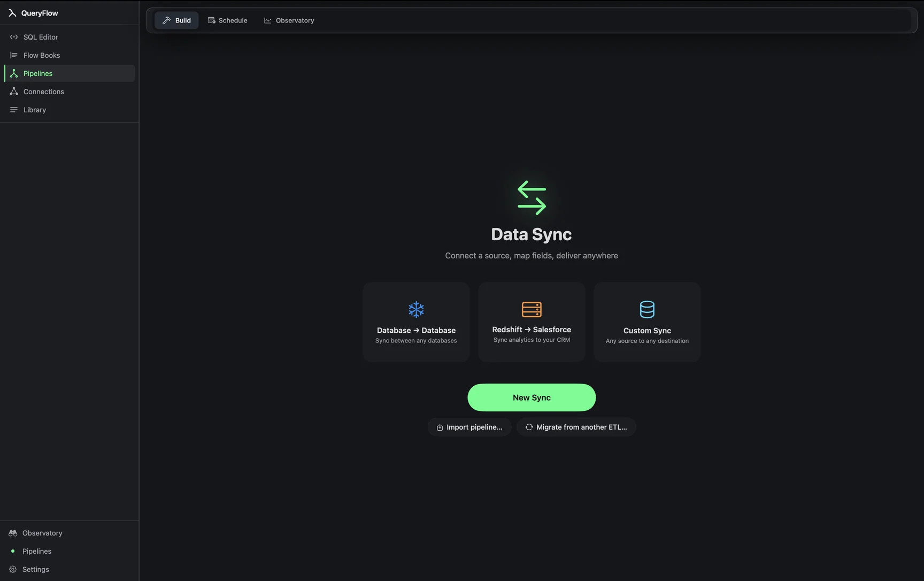The height and width of the screenshot is (581, 924).
Task: Click the Library lines icon
Action: 14,110
